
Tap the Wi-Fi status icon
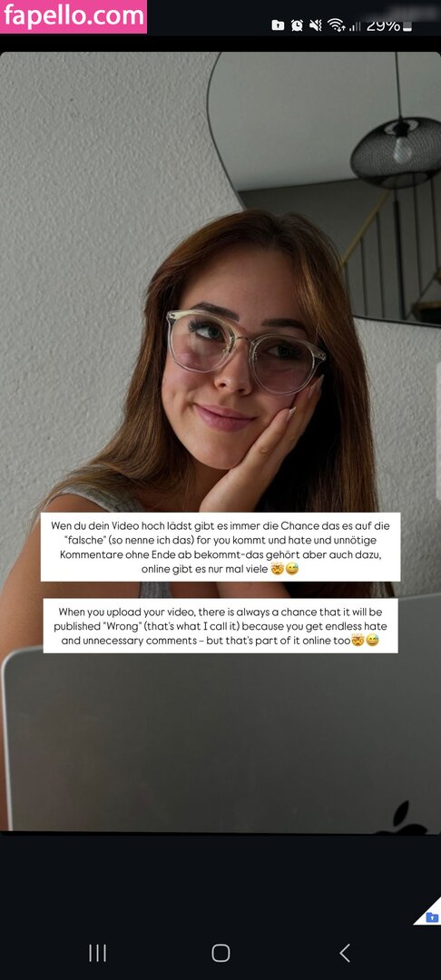336,25
